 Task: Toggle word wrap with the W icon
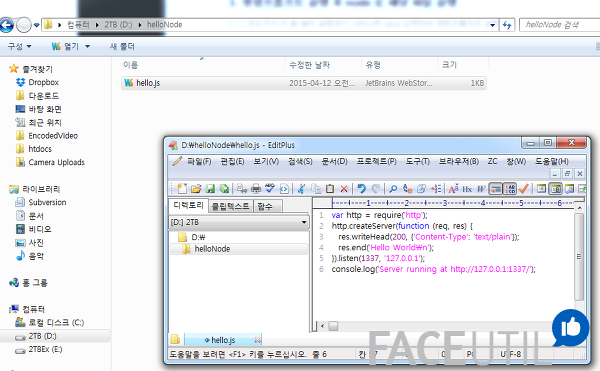(481, 189)
